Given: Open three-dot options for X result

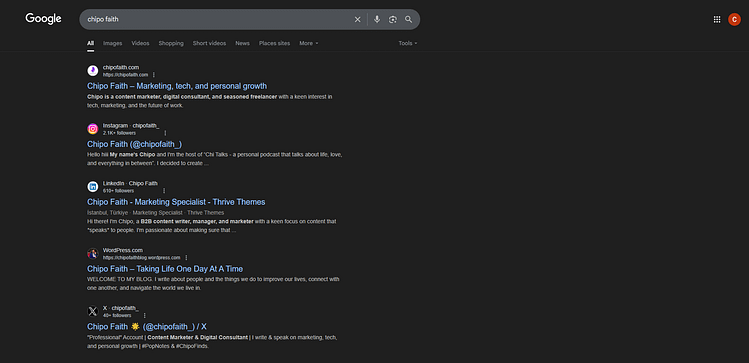Looking at the screenshot, I should click(x=145, y=315).
